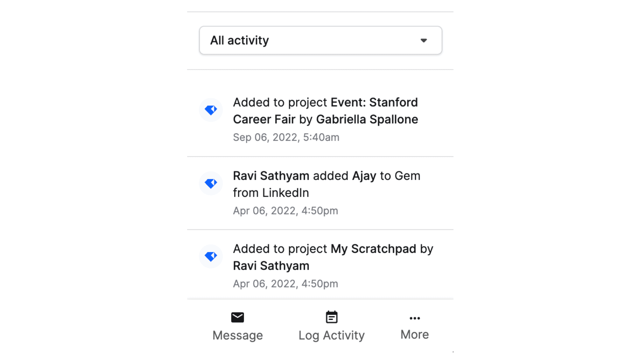Click the Message action label

click(x=237, y=335)
